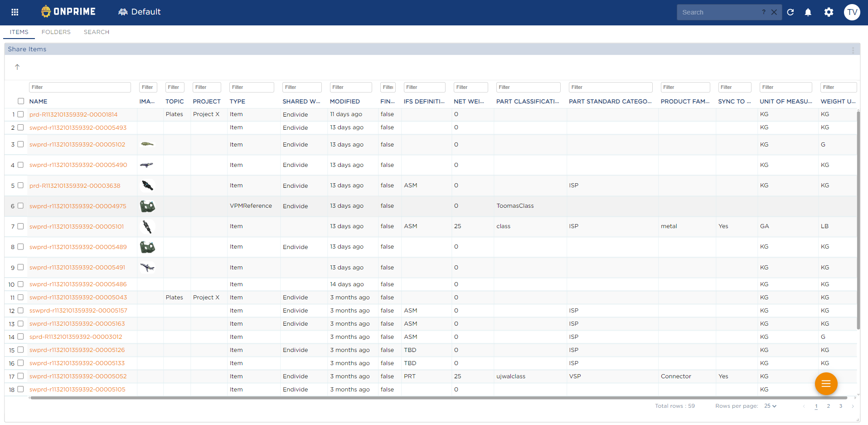Toggle the select-all checkbox in the header
Viewport: 868px width, 425px height.
click(x=21, y=101)
